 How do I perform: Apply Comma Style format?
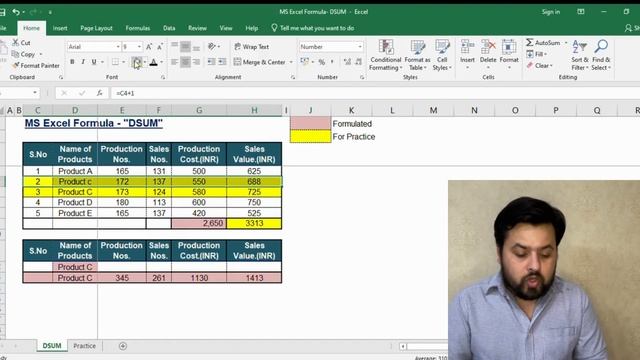332,62
